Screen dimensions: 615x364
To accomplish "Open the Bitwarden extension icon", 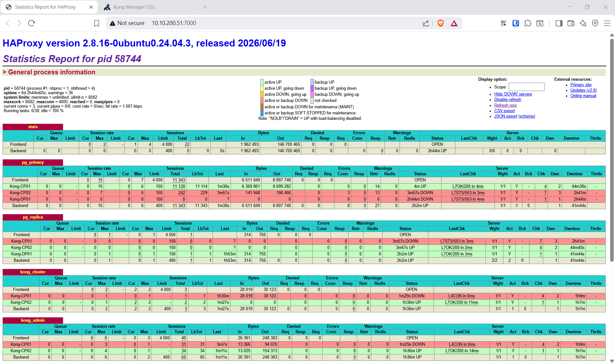I will coord(516,23).
